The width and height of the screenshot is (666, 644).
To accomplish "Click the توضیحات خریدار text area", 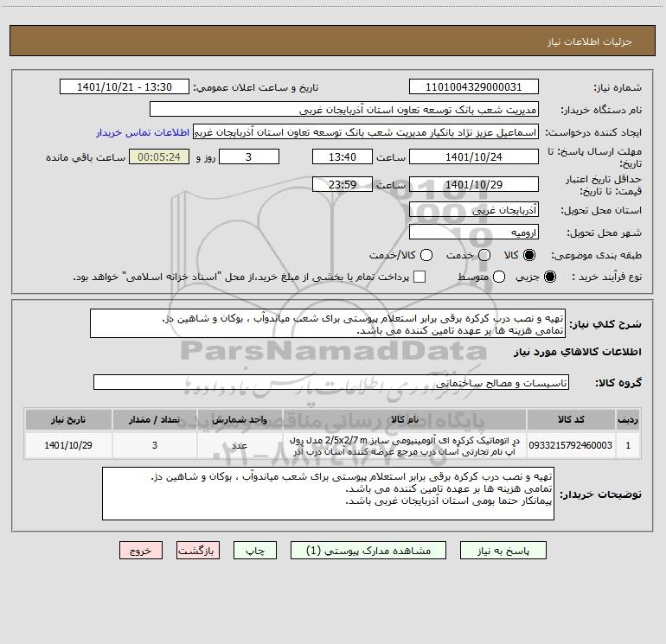I will [x=328, y=494].
